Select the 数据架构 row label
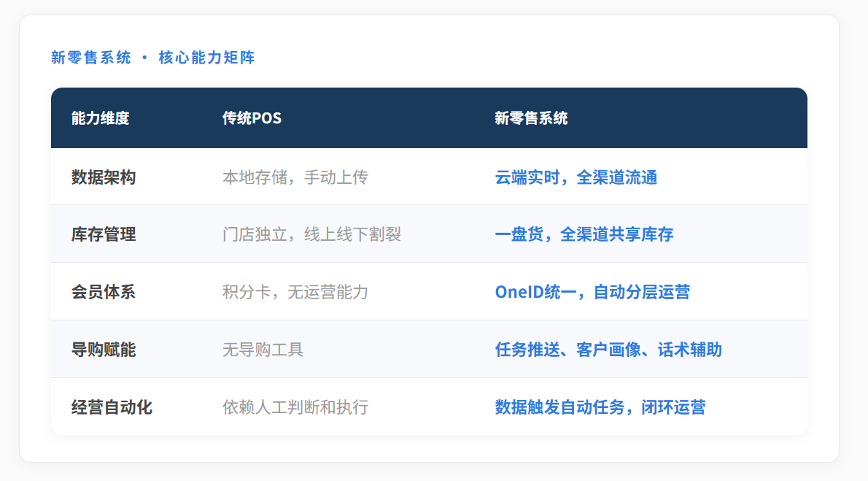 pos(104,177)
